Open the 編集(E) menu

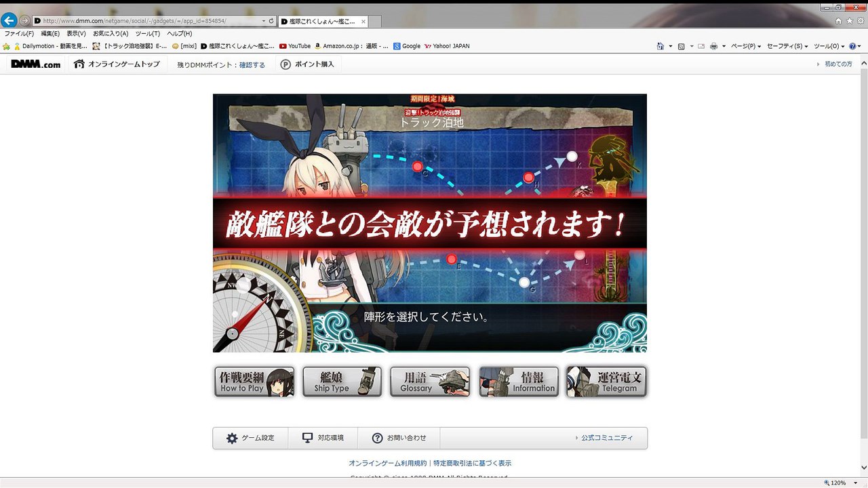pyautogui.click(x=50, y=33)
